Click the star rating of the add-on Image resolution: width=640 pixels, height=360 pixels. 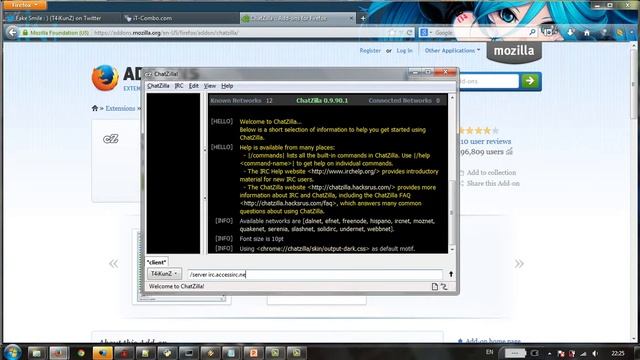tap(478, 131)
